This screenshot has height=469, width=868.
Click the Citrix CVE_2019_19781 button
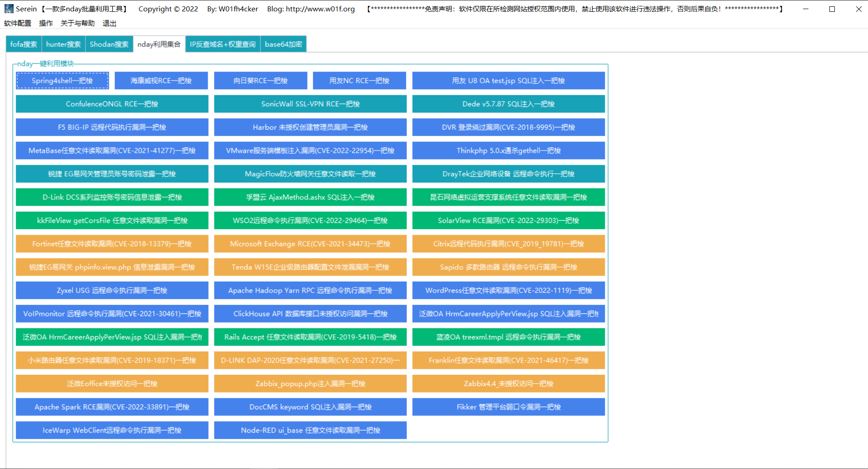(509, 244)
